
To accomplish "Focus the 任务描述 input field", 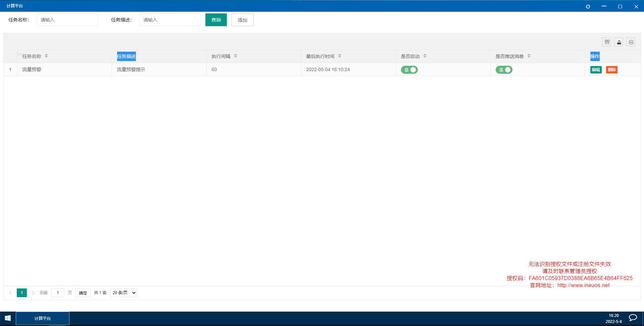I will tap(170, 20).
